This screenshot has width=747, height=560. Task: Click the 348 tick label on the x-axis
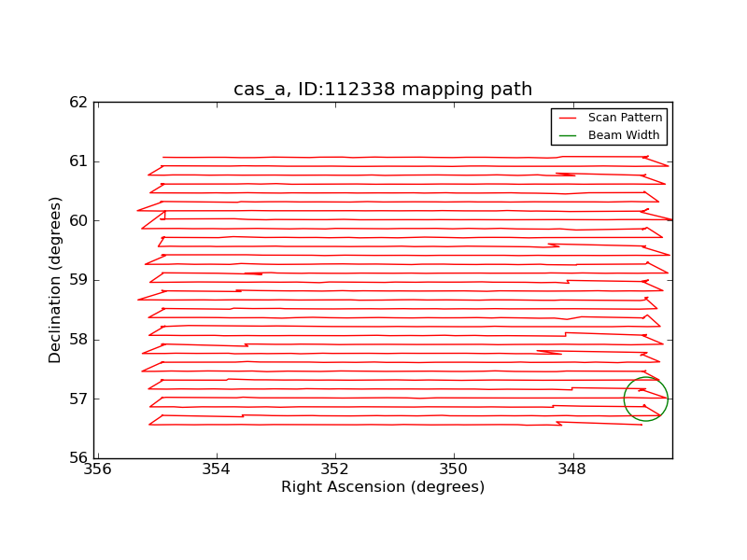point(571,469)
